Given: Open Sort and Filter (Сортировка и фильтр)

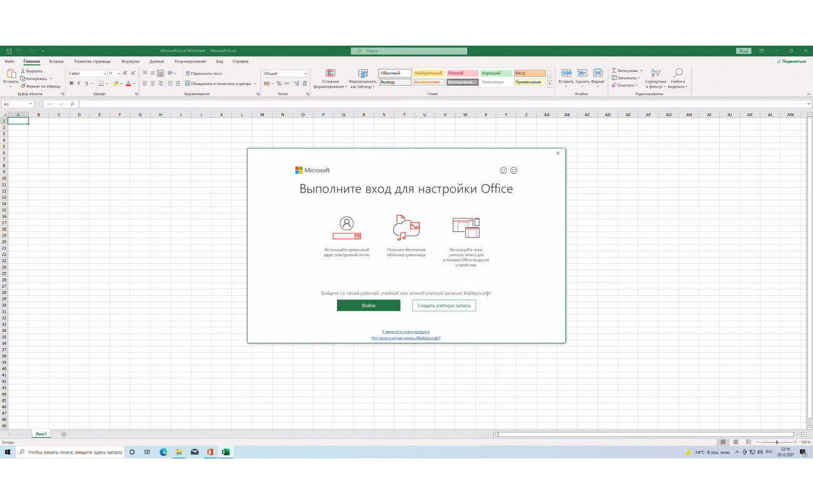Looking at the screenshot, I should pos(655,79).
